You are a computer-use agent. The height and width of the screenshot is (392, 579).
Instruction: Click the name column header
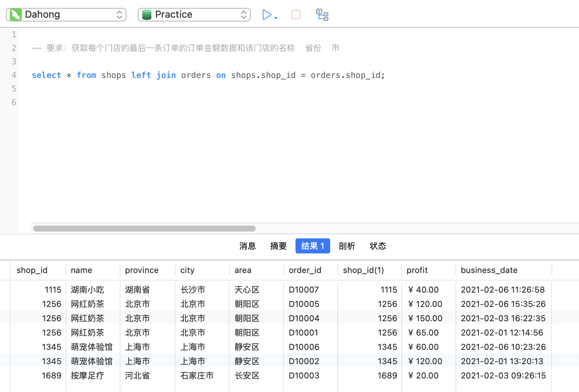click(x=93, y=270)
